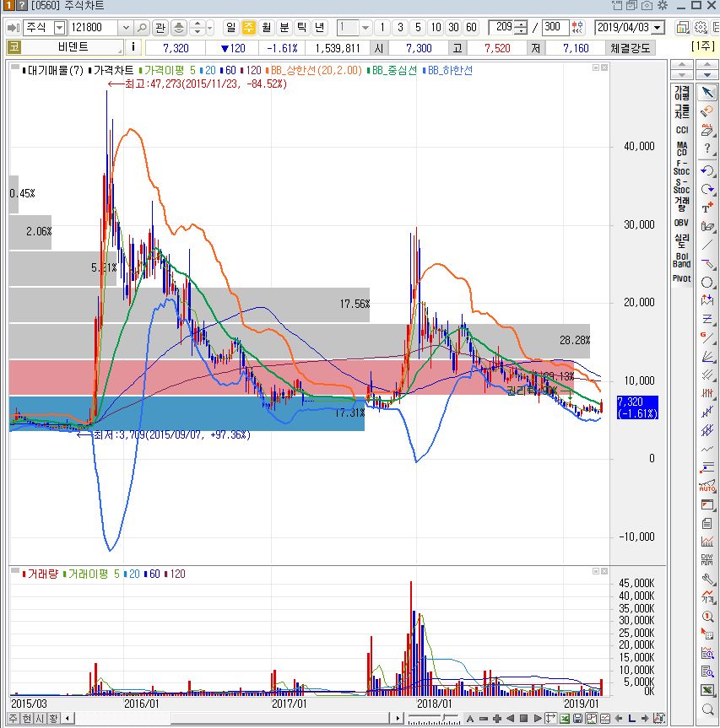Click the stock code search magnifier

(x=142, y=28)
